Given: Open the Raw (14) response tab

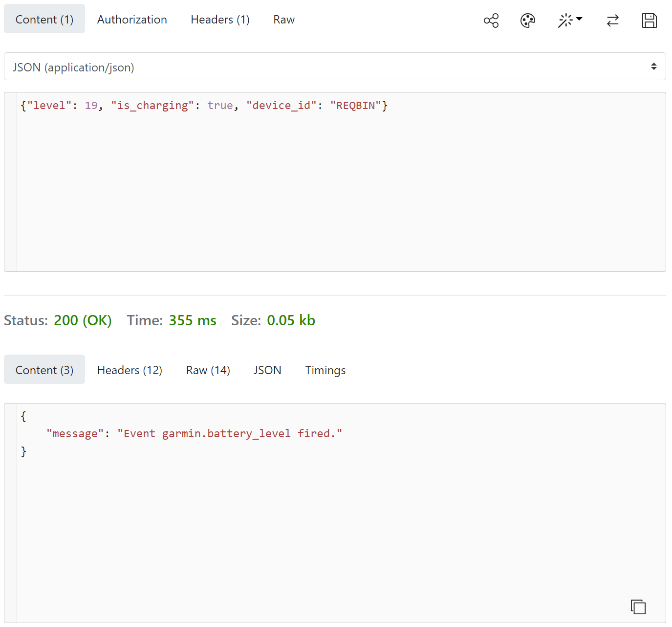Looking at the screenshot, I should click(208, 370).
